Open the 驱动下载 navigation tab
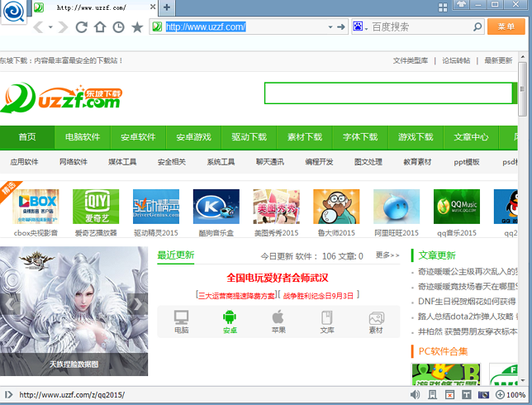 (249, 137)
